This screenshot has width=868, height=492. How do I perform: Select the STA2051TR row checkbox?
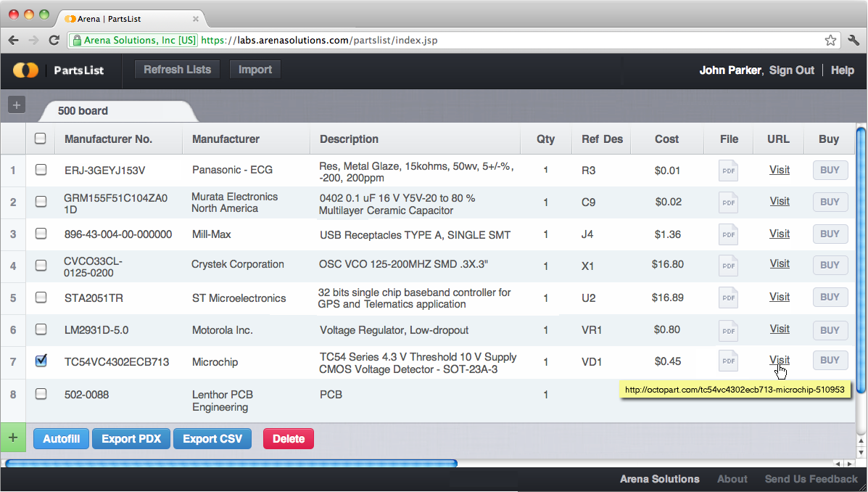pos(41,297)
